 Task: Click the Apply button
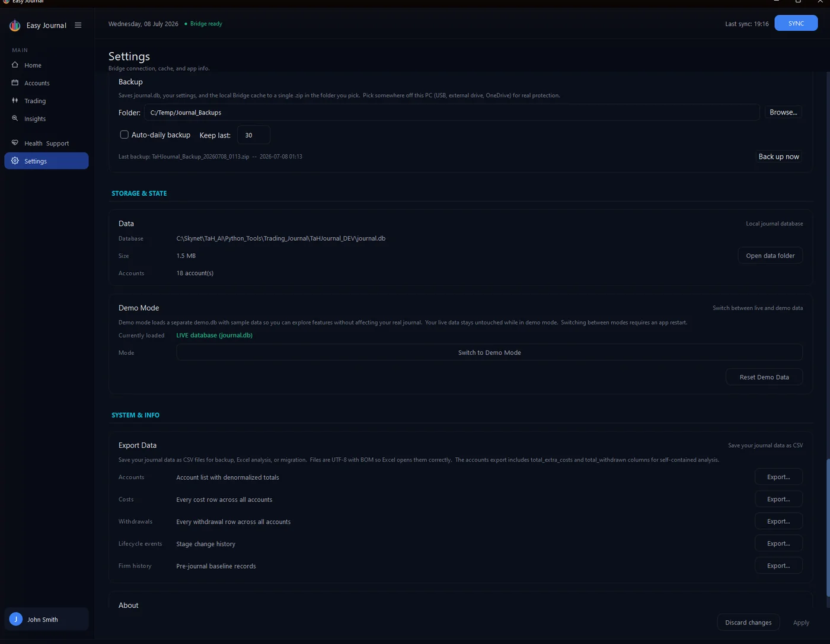(801, 623)
